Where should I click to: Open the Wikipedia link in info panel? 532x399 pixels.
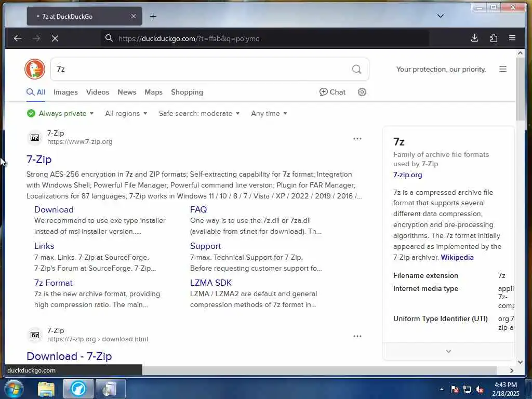click(x=457, y=257)
